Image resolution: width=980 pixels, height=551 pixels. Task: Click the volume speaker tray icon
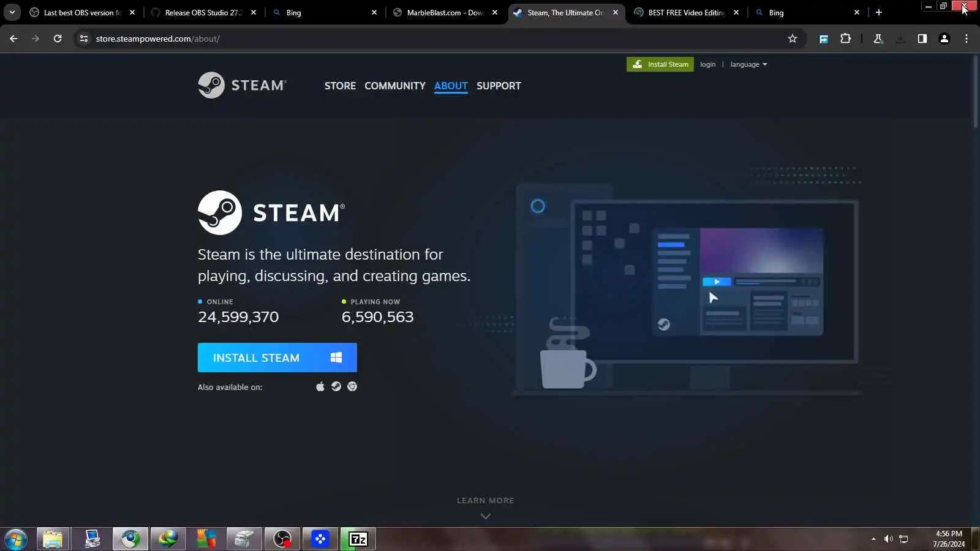[x=888, y=539]
